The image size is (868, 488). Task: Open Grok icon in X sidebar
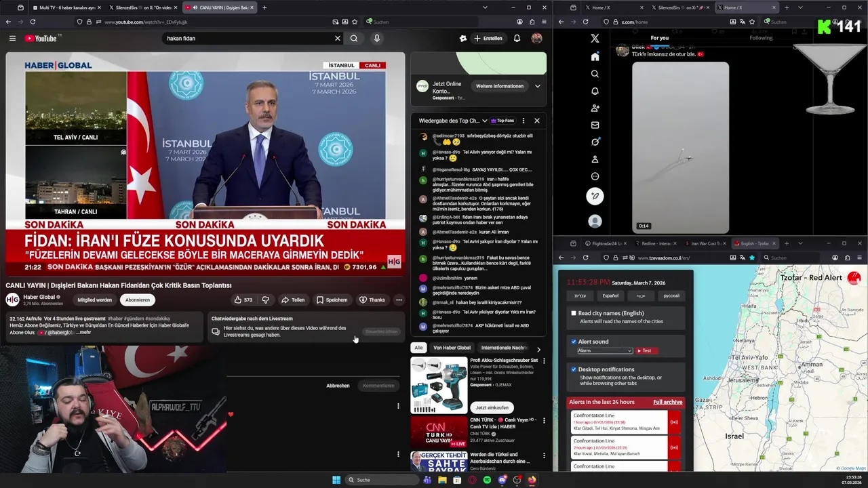click(595, 142)
